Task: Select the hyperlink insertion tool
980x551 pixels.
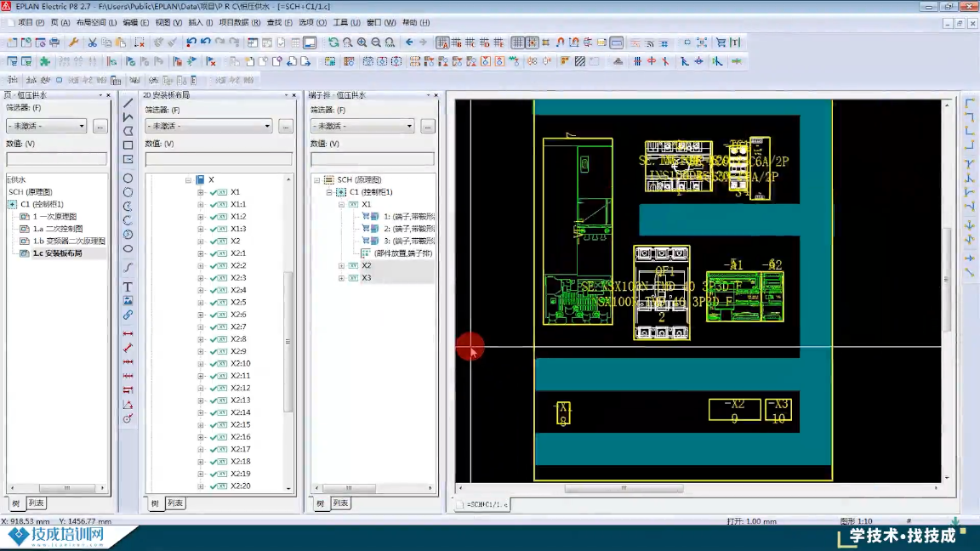Action: pos(128,315)
